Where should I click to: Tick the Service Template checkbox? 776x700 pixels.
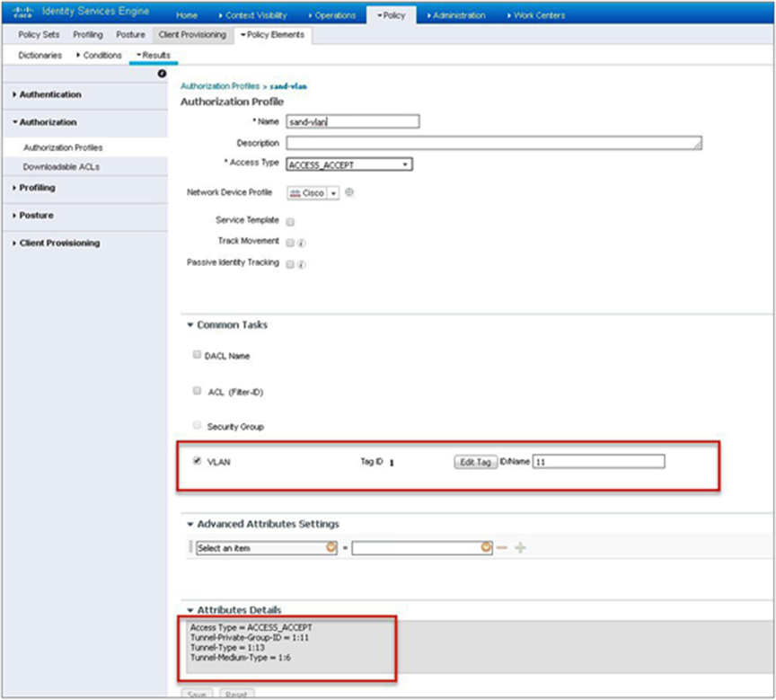pyautogui.click(x=290, y=222)
